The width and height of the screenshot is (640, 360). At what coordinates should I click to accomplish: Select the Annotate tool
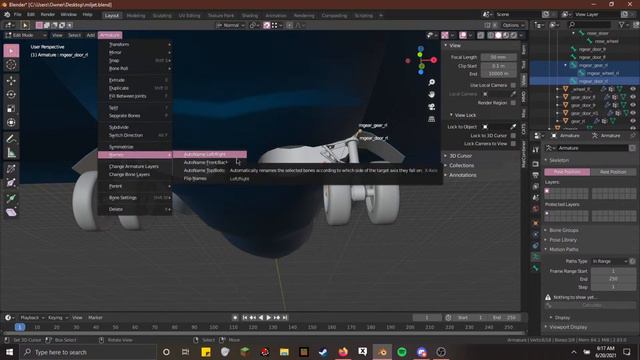click(11, 139)
